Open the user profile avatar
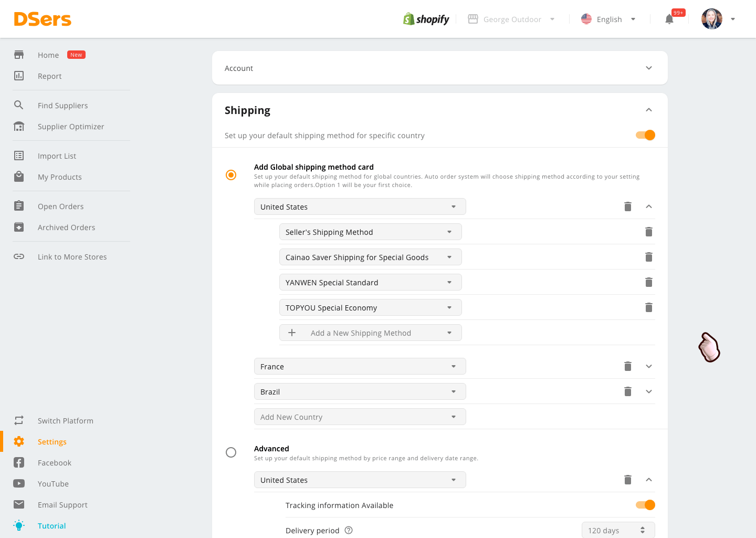756x538 pixels. click(712, 19)
